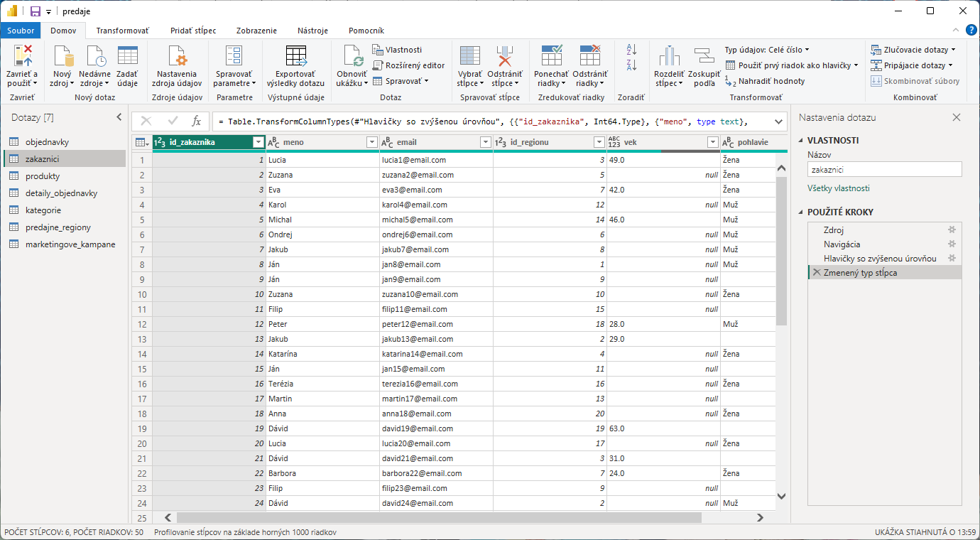980x540 pixels.
Task: Click the Rozdeliť stĺpec icon
Action: (668, 55)
